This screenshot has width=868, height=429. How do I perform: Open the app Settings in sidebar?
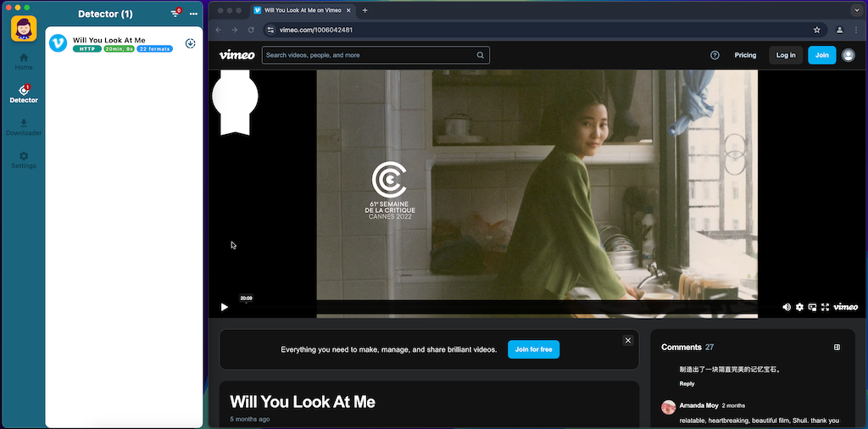pos(24,160)
